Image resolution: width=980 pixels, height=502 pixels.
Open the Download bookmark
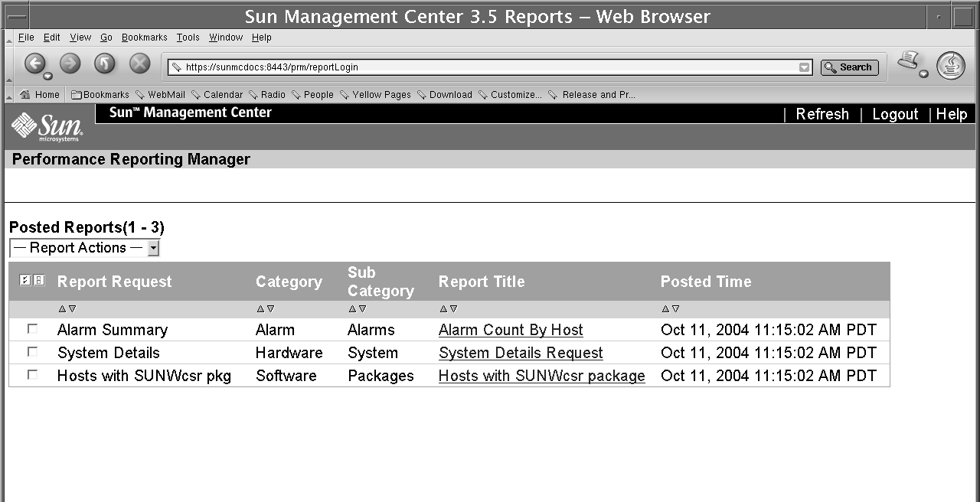[444, 95]
